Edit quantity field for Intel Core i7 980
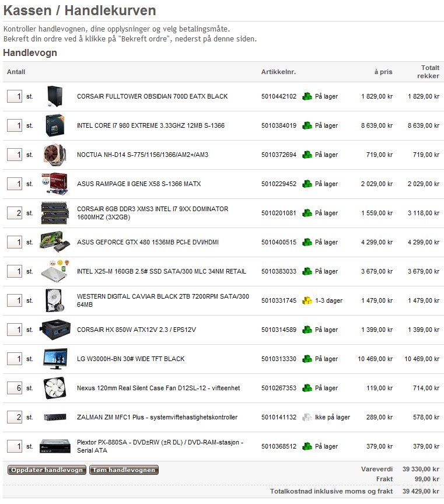 (x=15, y=125)
